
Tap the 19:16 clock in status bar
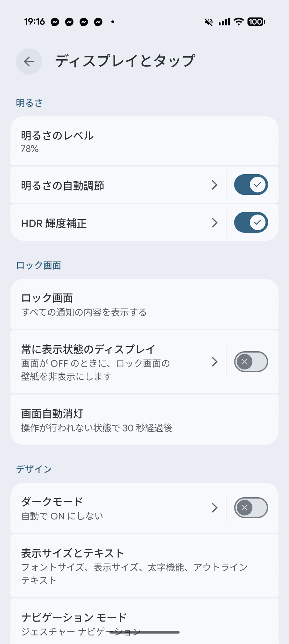pos(34,22)
